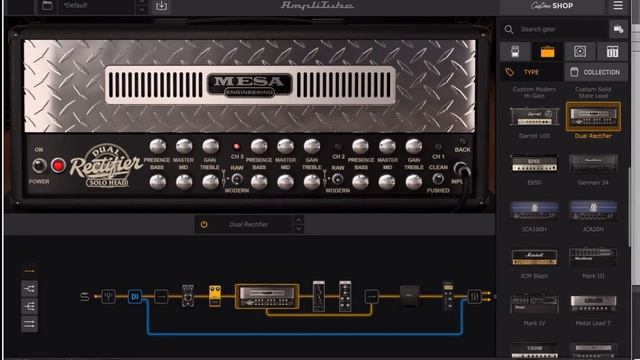
Task: Choose the two-way split routing layout
Action: 29,289
